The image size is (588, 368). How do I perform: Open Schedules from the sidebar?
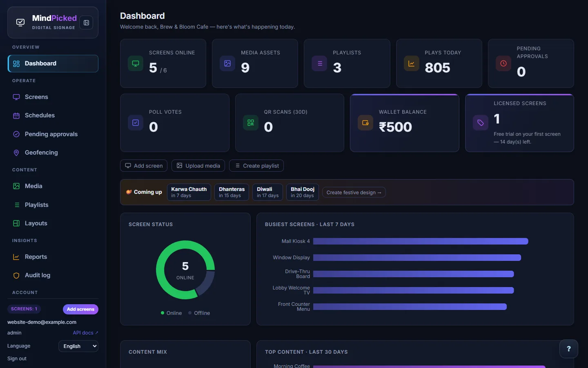(x=53, y=116)
